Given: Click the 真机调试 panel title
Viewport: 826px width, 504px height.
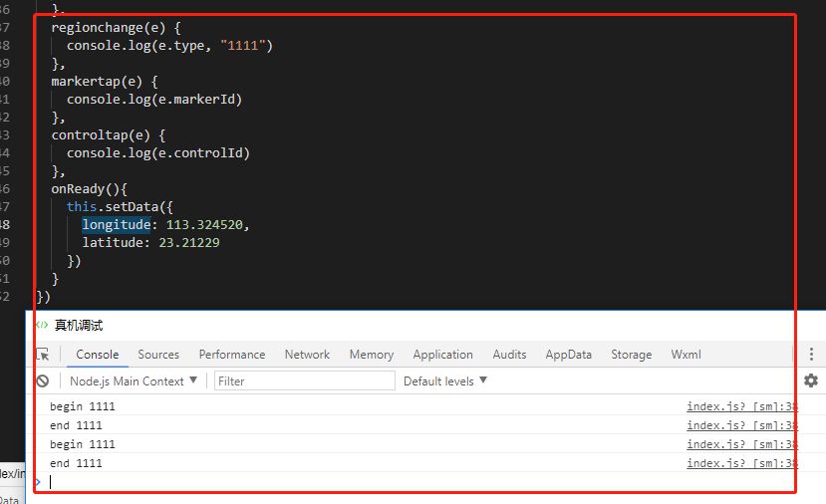Looking at the screenshot, I should (x=79, y=326).
